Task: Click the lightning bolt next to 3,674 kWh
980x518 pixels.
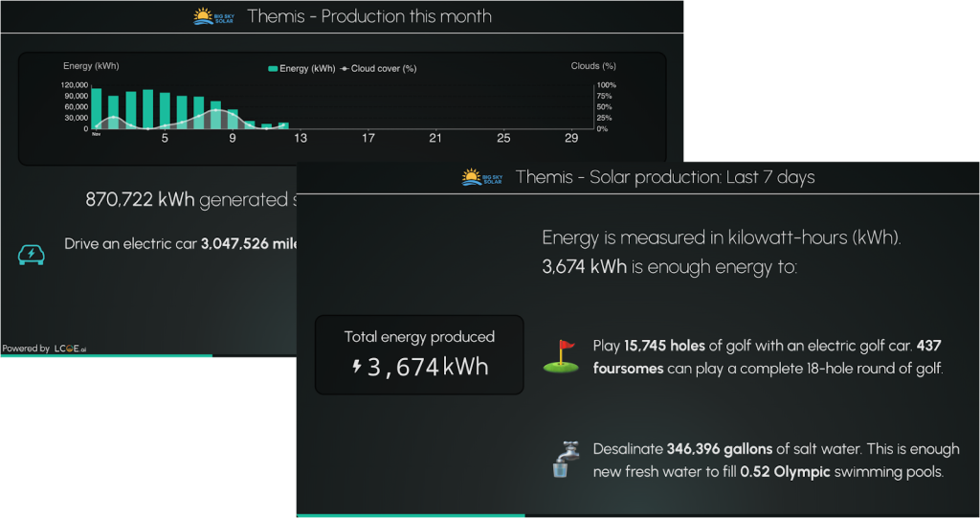Action: [358, 367]
